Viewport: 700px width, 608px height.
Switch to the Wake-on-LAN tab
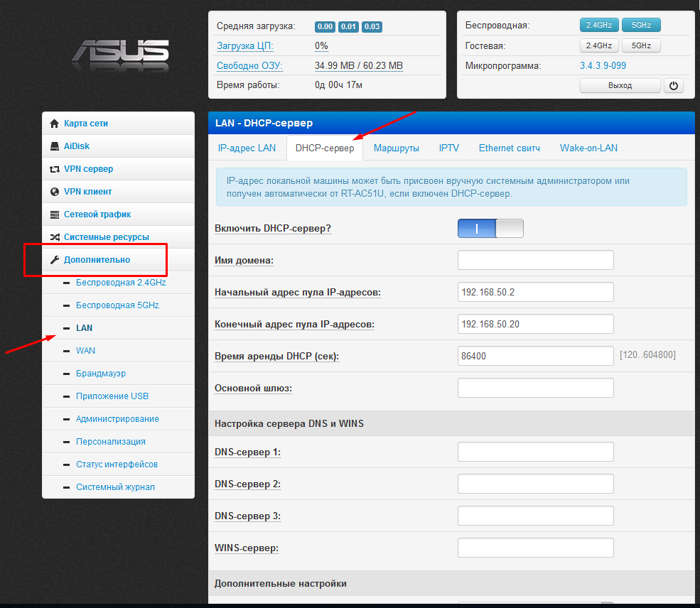pos(588,148)
